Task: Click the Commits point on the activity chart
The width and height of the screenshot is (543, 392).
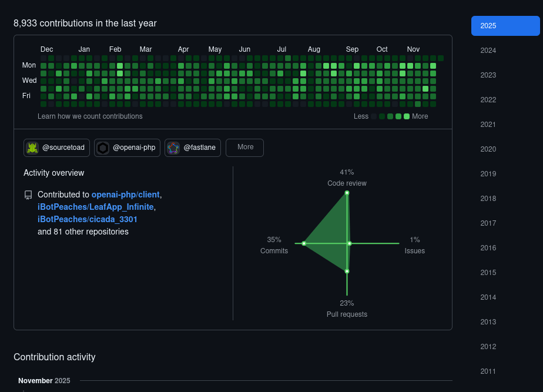Action: (304, 243)
